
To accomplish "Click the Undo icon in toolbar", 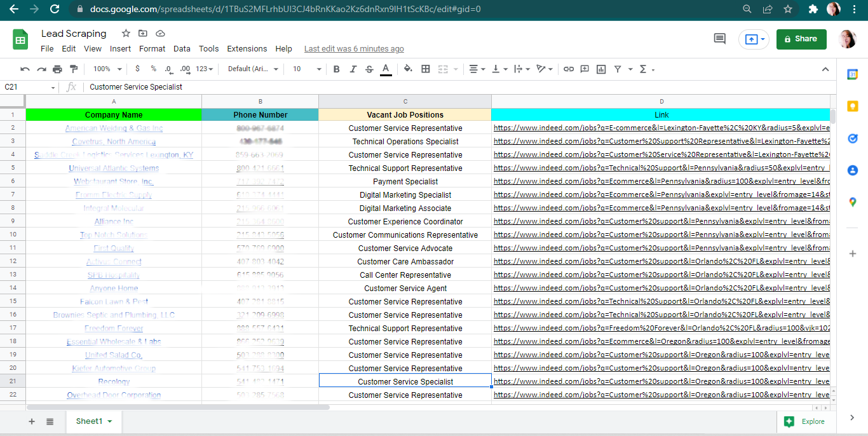I will [x=25, y=69].
